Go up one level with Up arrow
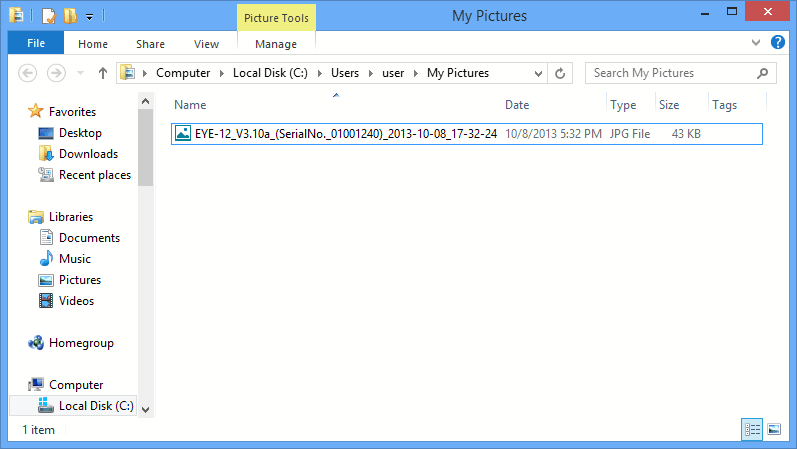The image size is (797, 449). pyautogui.click(x=103, y=73)
